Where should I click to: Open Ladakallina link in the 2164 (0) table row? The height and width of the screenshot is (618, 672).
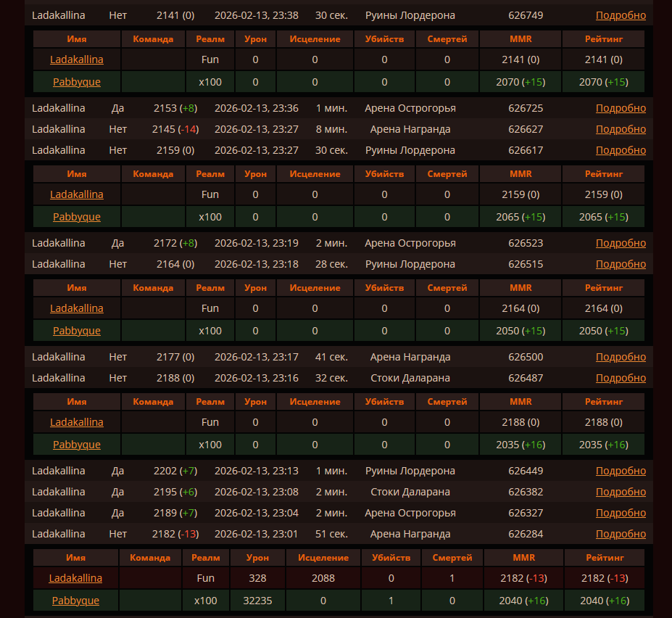click(x=77, y=308)
